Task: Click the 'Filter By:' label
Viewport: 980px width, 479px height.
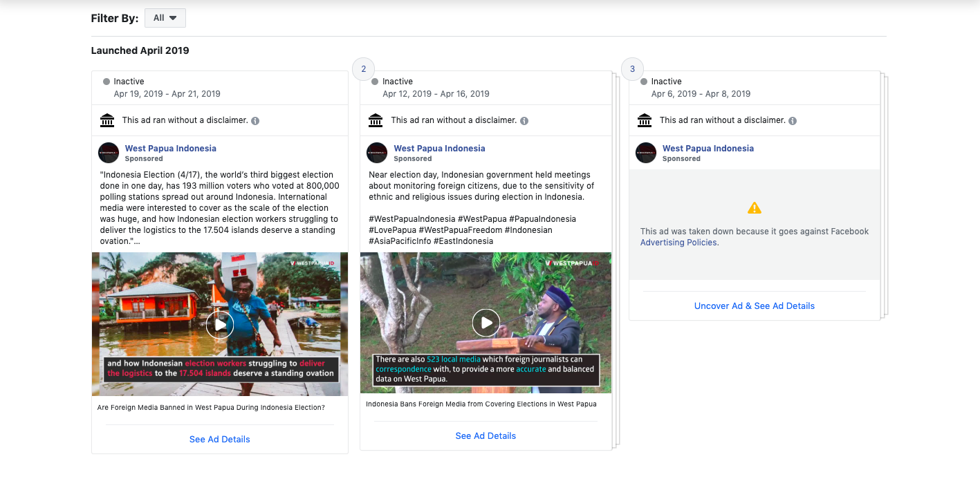Action: coord(115,19)
